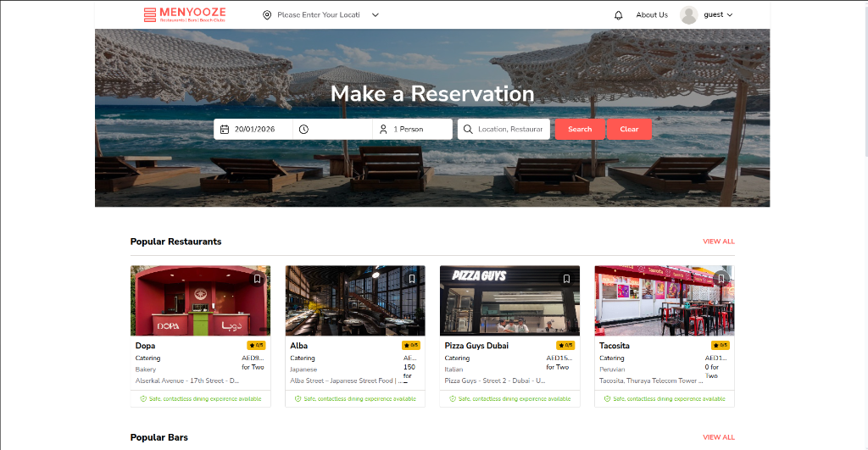Click Alserkal Avenue address on Dopa card
868x450 pixels.
[187, 381]
